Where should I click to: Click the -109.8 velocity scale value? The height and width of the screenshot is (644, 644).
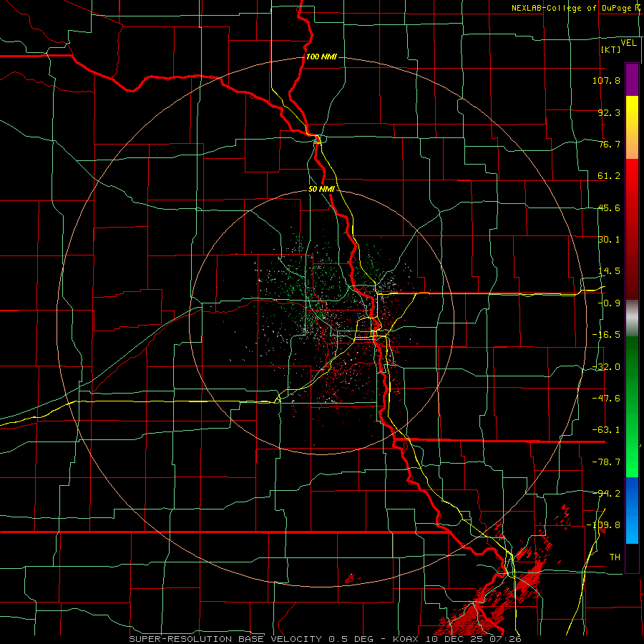click(603, 525)
